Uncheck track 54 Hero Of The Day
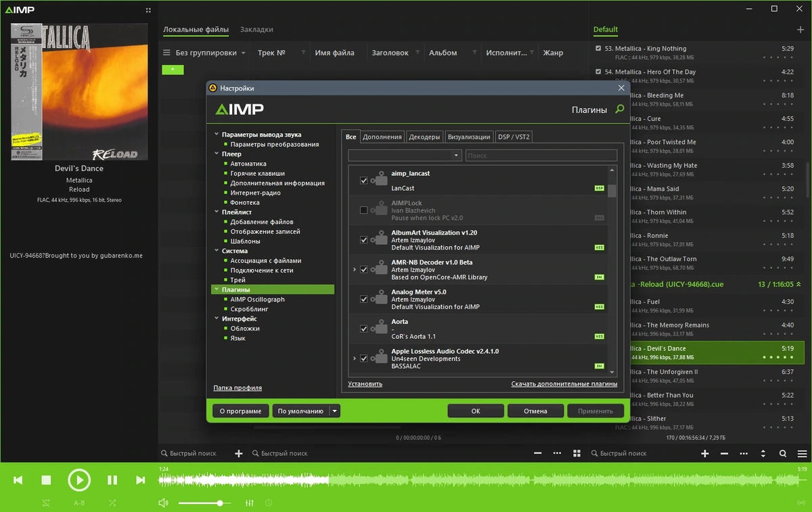This screenshot has height=512, width=812. 598,72
